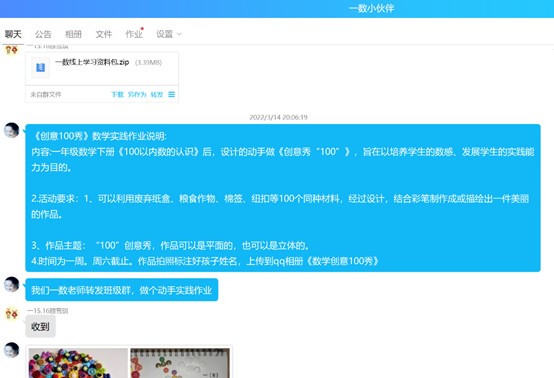The height and width of the screenshot is (378, 554).
Task: Click the avatar beside the photo message
Action: click(12, 350)
